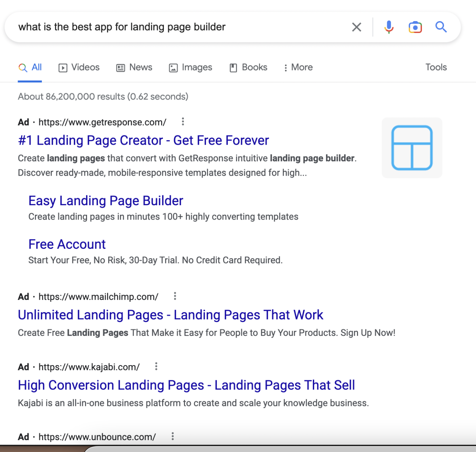
Task: Click 'Start Your Free, No Risk, 30-Day Trial' text
Action: pos(155,260)
